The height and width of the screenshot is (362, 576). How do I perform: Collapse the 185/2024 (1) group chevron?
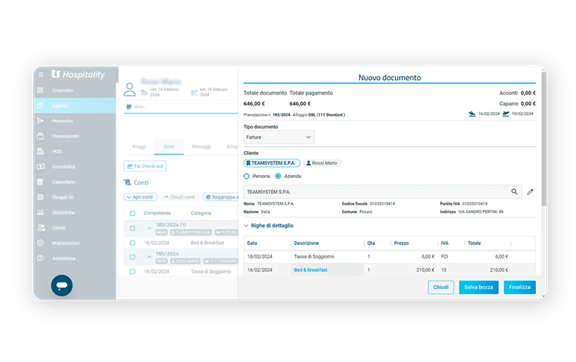[149, 228]
